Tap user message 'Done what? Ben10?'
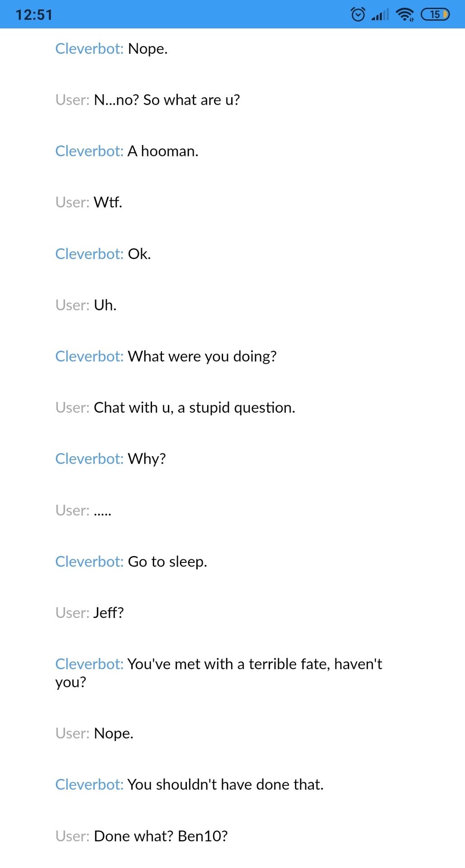Viewport: 465px width, 868px height. (141, 836)
